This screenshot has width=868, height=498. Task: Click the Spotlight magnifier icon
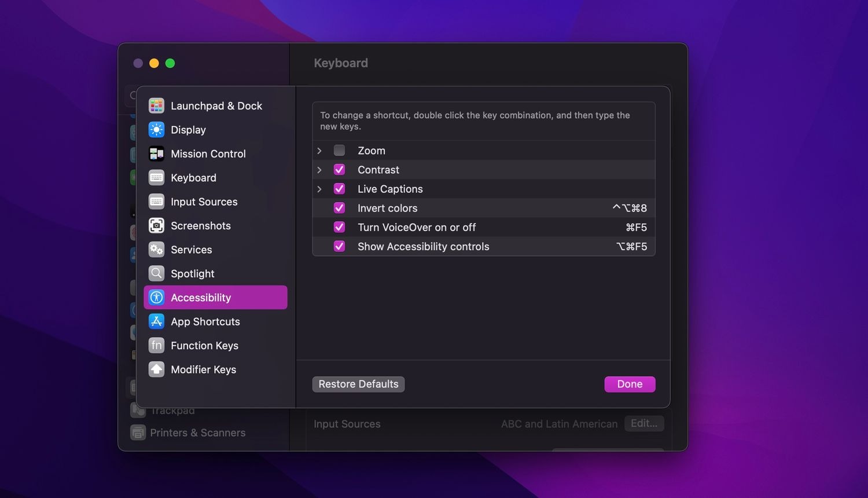pyautogui.click(x=156, y=273)
